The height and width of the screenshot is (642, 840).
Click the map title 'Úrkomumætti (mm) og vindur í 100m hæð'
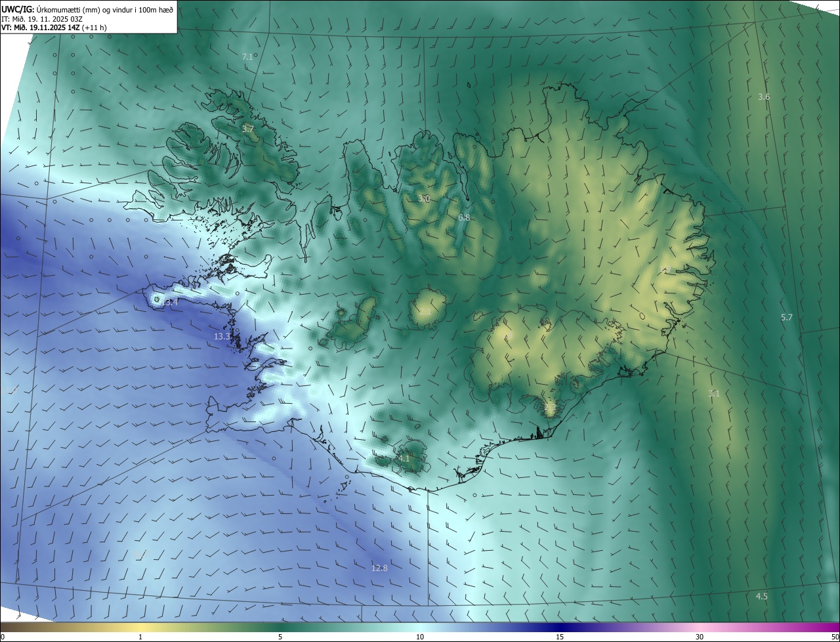pos(105,9)
